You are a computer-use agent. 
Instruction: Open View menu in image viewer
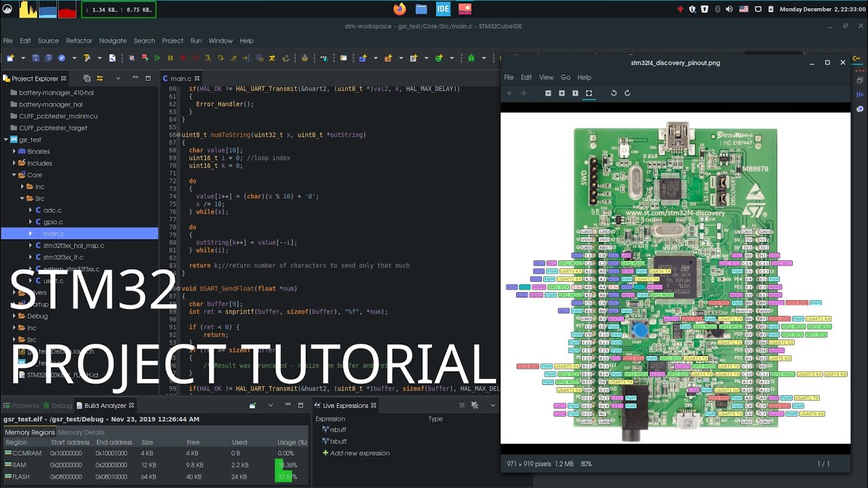pos(546,77)
